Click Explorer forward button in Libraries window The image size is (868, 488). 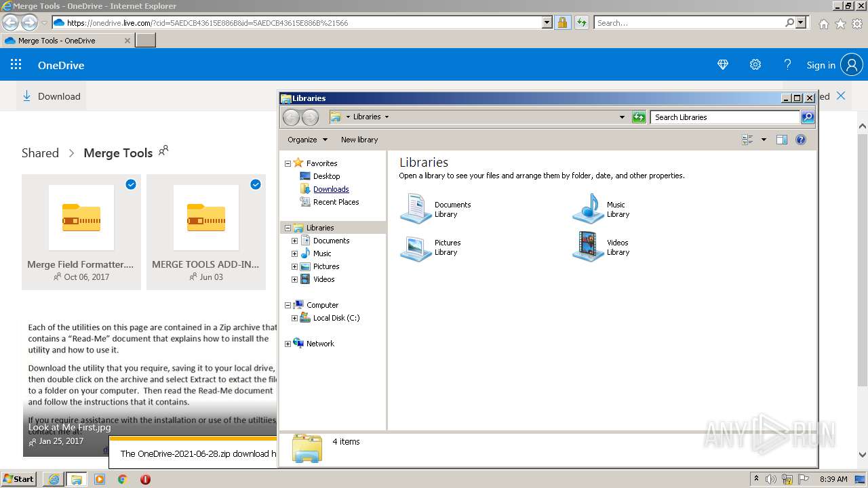click(x=310, y=117)
